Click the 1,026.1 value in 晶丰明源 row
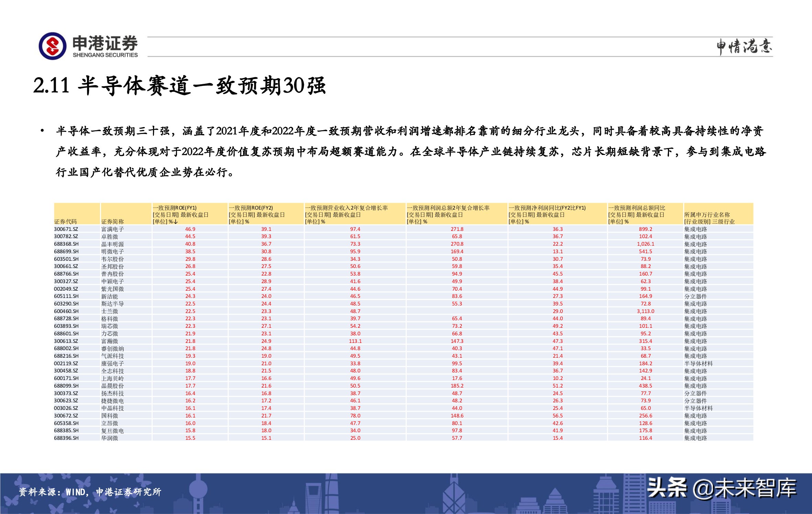 (645, 244)
